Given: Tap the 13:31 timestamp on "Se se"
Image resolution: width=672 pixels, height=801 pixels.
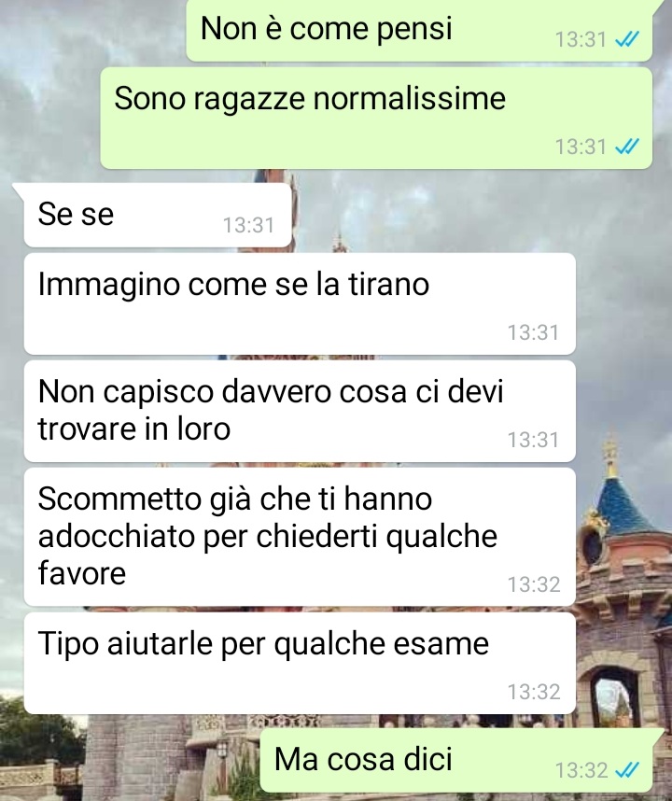Looking at the screenshot, I should pos(248,225).
